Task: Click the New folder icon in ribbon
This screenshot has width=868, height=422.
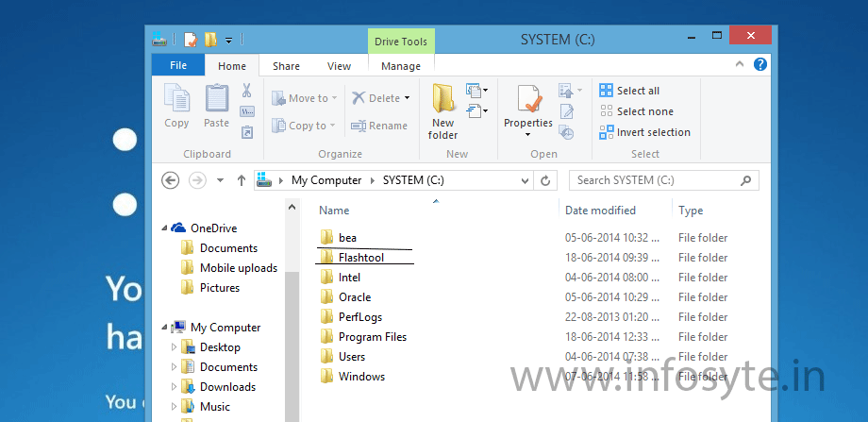Action: point(442,98)
